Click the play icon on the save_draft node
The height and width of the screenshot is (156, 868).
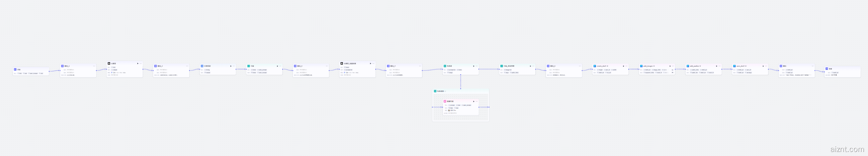(x=763, y=66)
